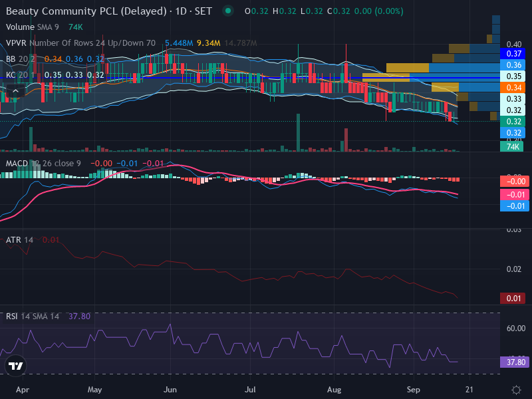Click the green market status dot

228,11
